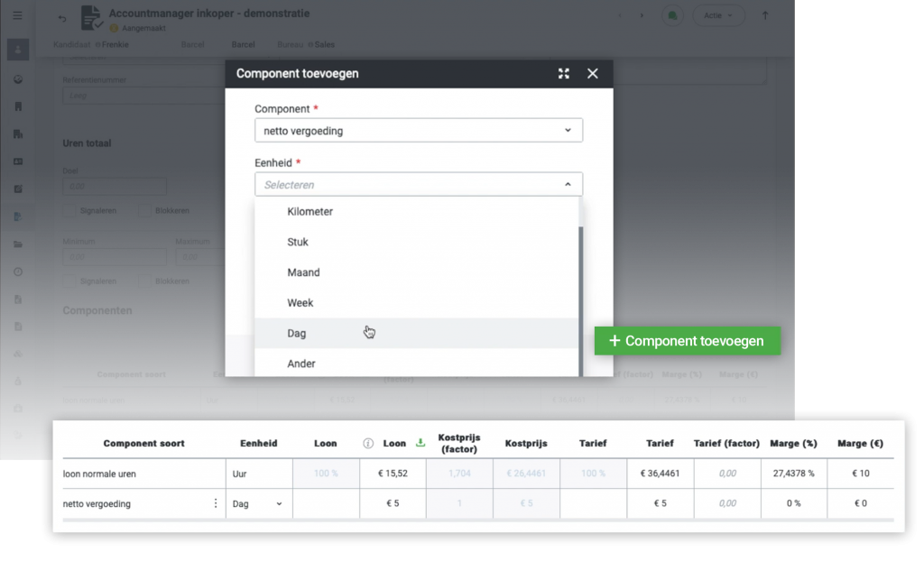Tick Blokkeren checkbox under Maximum
924x562 pixels.
tap(144, 281)
